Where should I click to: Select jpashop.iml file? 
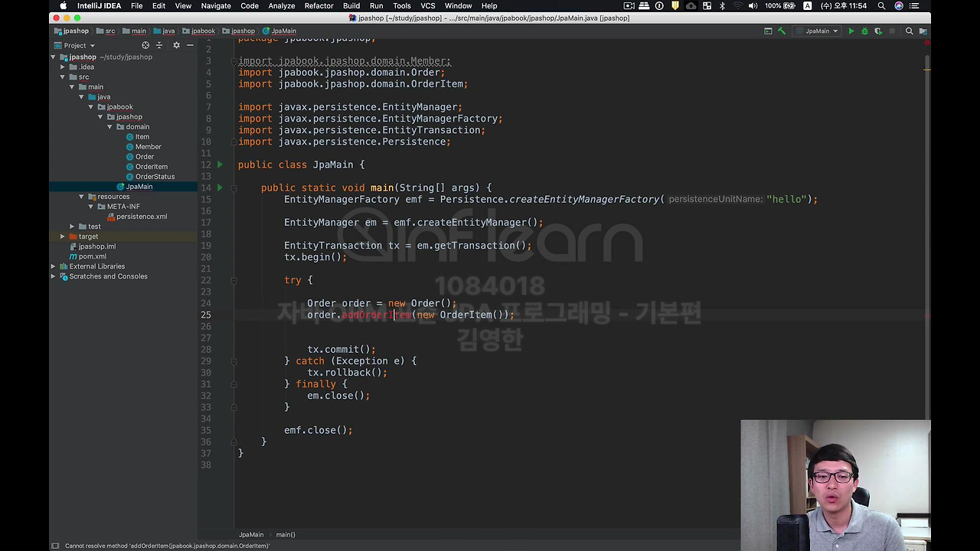pyautogui.click(x=96, y=246)
